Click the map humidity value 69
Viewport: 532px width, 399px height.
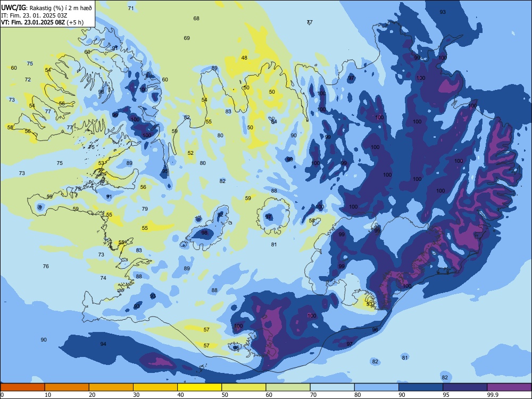(x=187, y=38)
